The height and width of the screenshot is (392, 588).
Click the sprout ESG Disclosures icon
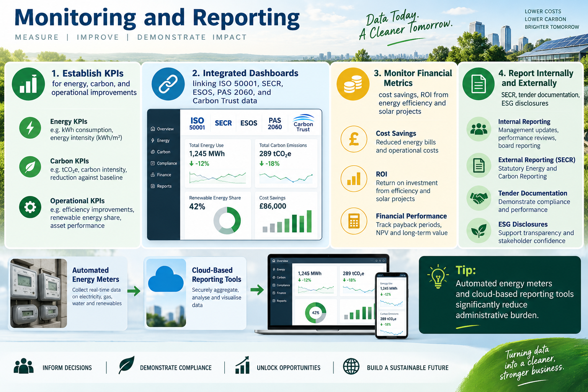pos(479,231)
